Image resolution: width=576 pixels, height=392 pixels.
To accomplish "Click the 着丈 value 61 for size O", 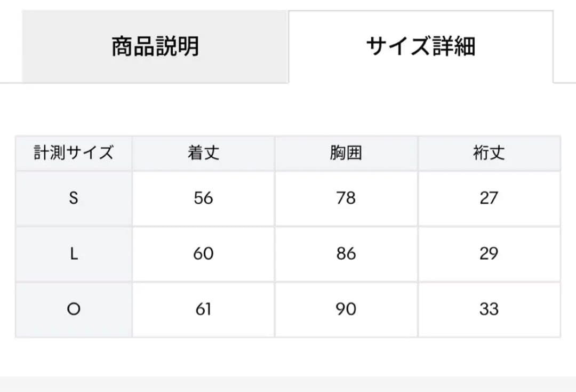I will click(203, 309).
